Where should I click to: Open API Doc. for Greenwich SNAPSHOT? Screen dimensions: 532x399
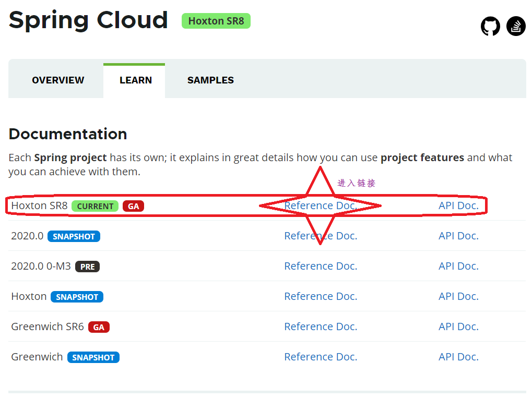(x=458, y=357)
